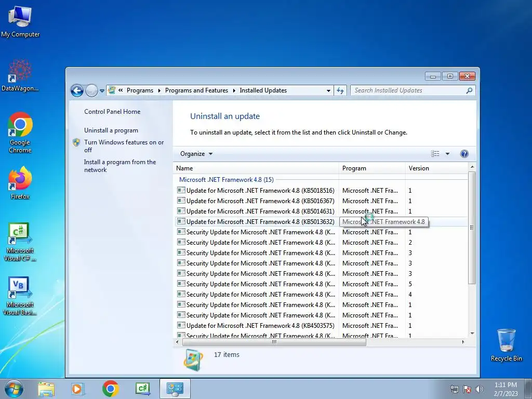Open Microsoft Visual Basic desktop shortcut
Screen dimensions: 532x399
20,296
